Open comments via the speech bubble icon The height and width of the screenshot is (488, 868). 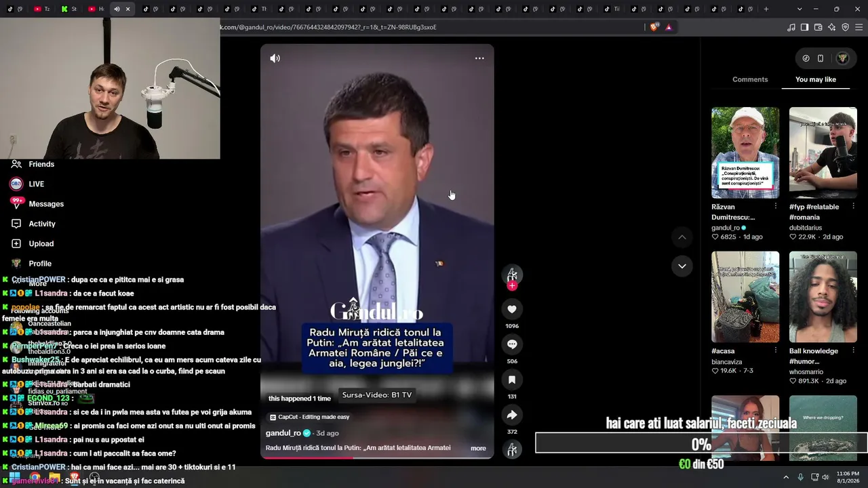pos(512,344)
